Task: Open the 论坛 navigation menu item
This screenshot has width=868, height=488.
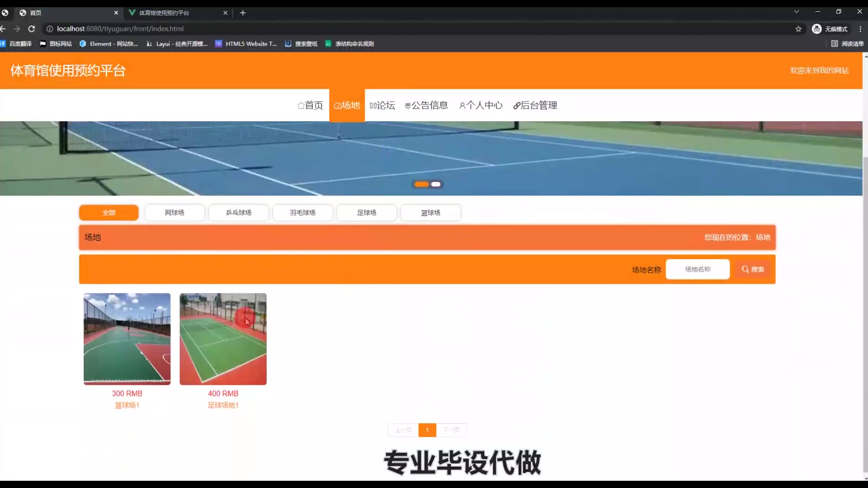Action: coord(382,105)
